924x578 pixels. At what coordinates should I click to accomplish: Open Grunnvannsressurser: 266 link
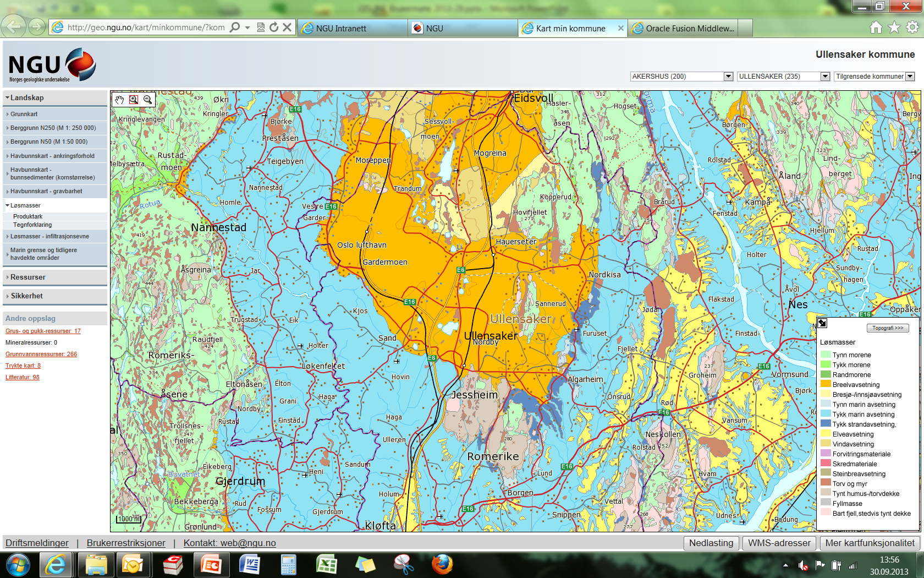pos(41,355)
